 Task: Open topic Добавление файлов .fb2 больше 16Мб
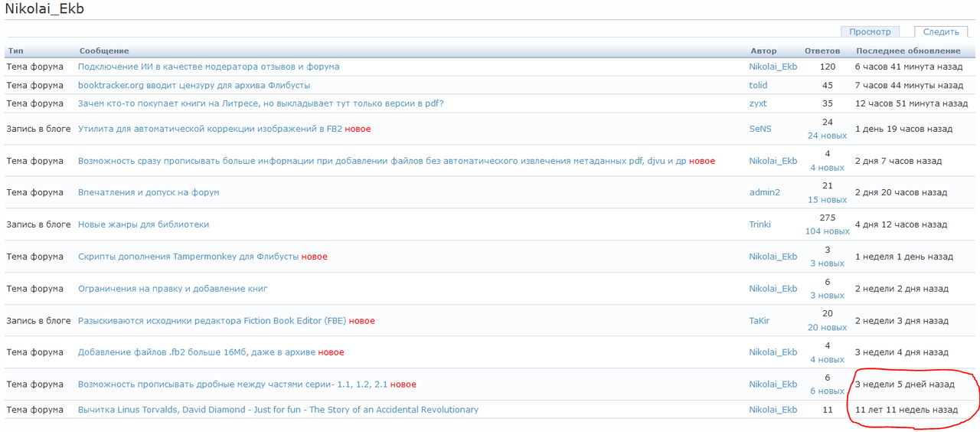point(197,352)
